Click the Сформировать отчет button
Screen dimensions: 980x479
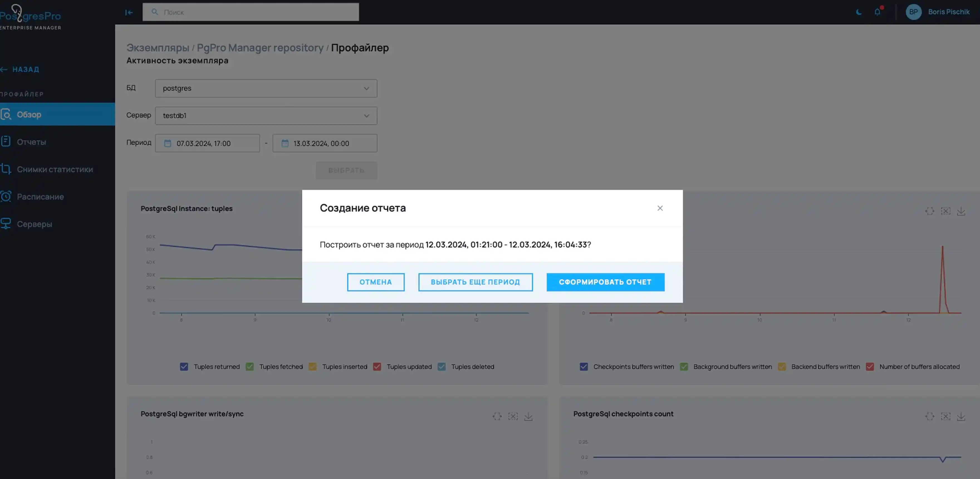(605, 282)
